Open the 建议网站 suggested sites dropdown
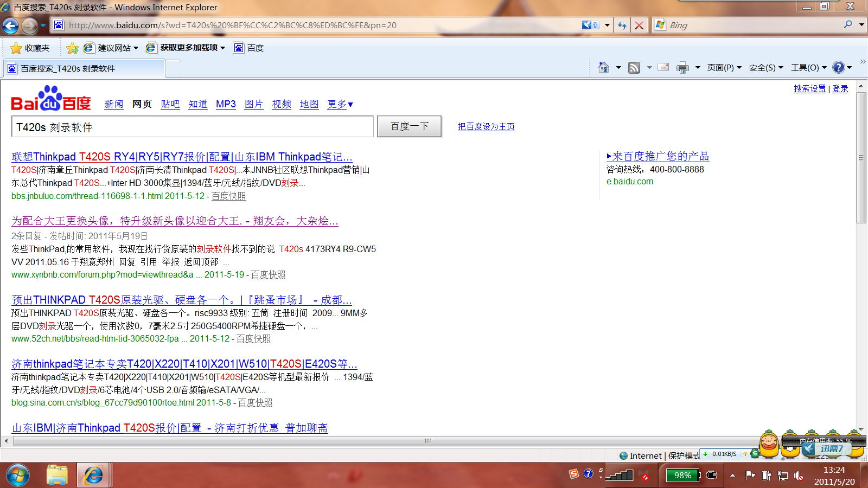This screenshot has height=488, width=868. point(111,48)
